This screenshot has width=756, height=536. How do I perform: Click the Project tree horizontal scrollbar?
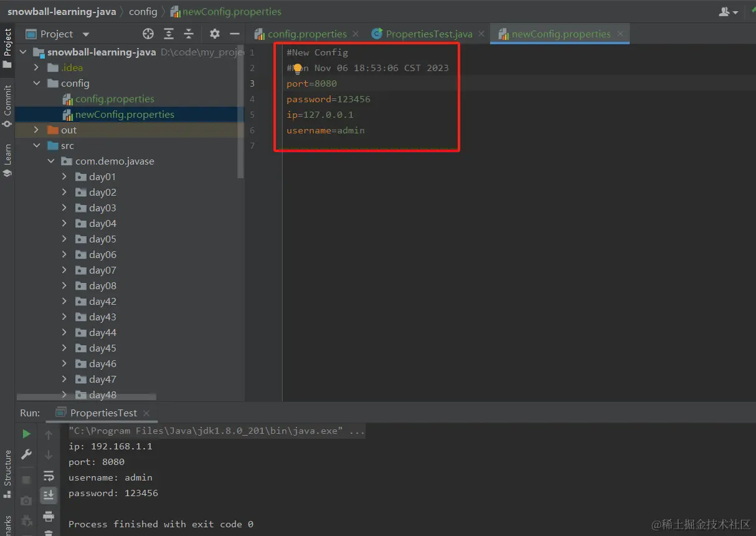pyautogui.click(x=87, y=396)
